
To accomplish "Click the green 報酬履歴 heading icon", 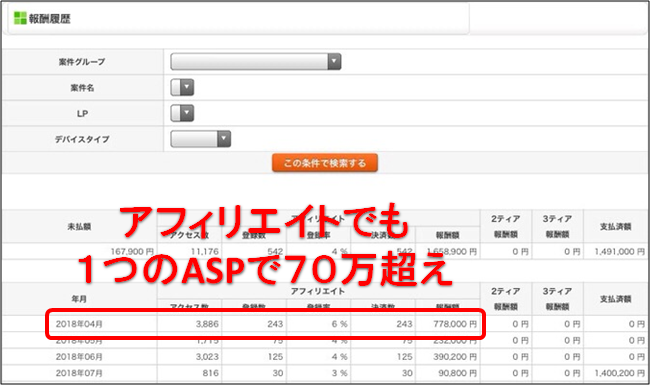I will click(x=19, y=18).
